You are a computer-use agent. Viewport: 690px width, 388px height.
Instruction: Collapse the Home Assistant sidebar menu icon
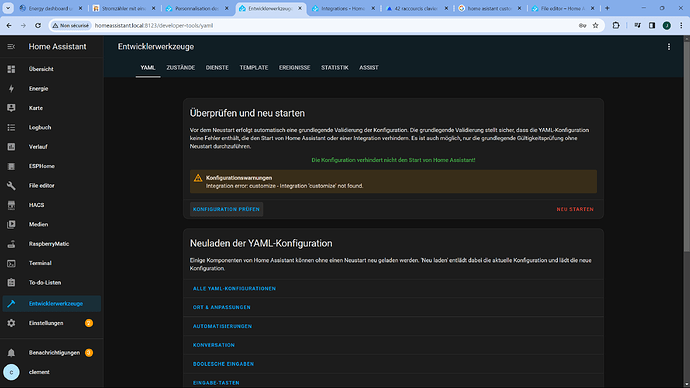[11, 47]
